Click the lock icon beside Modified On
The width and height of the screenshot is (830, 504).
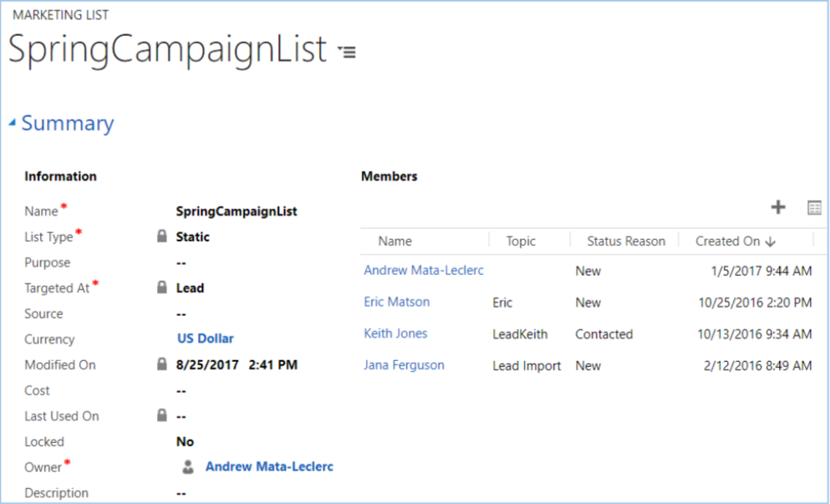coord(162,364)
